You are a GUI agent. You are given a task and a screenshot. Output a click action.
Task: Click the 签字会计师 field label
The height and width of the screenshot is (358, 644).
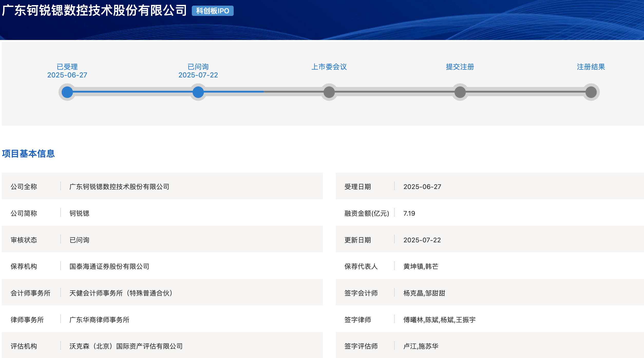pos(361,293)
